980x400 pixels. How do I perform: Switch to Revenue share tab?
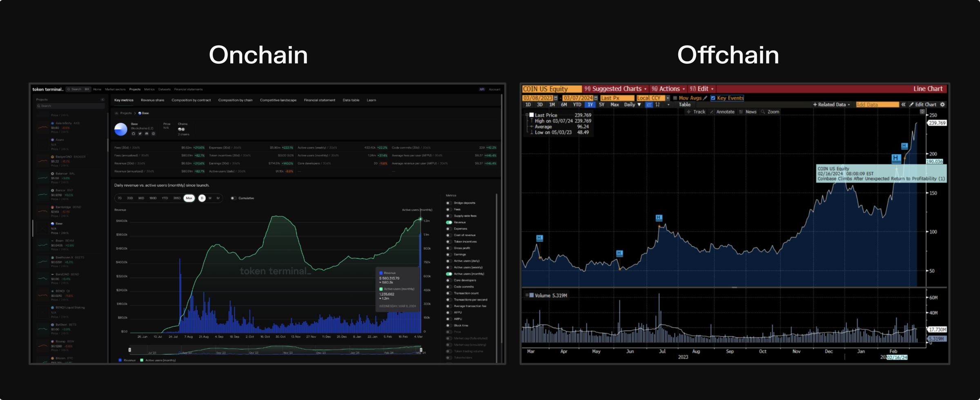(x=152, y=100)
